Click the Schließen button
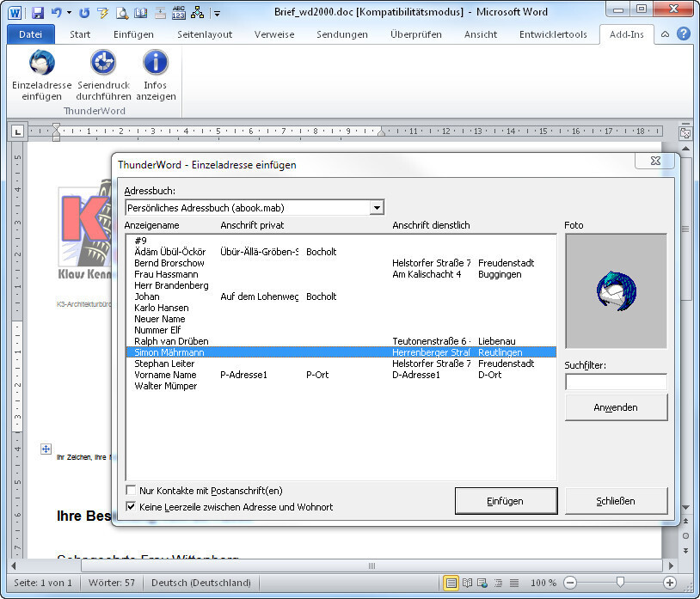The width and height of the screenshot is (700, 599). [x=616, y=501]
